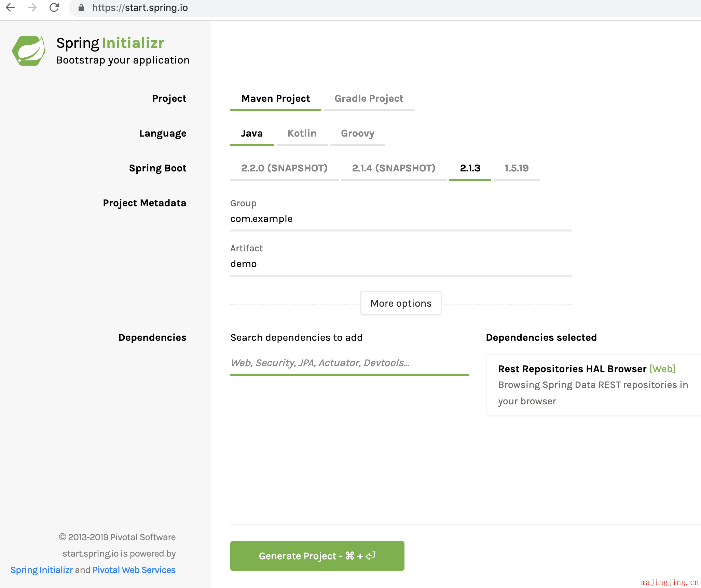The height and width of the screenshot is (588, 701).
Task: Choose Java as the language
Action: pos(252,134)
